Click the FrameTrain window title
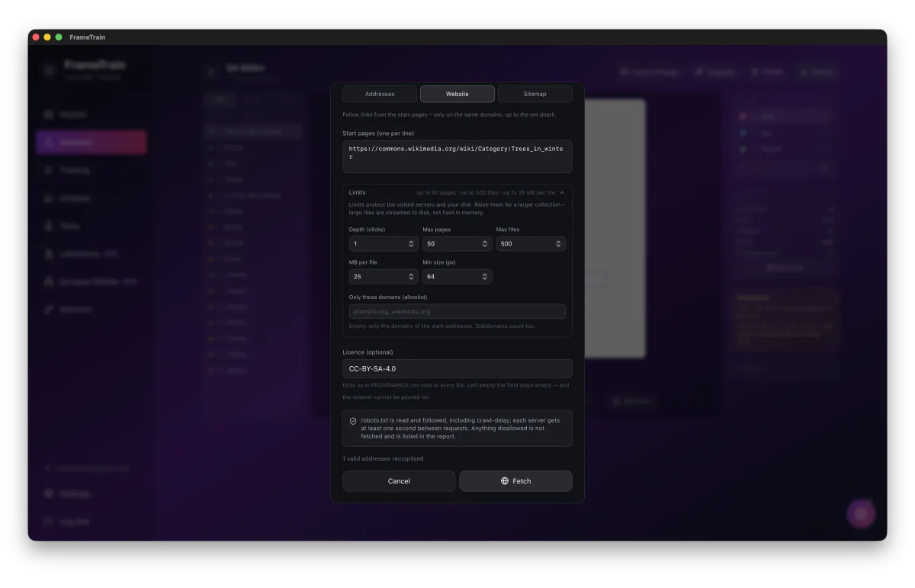This screenshot has width=915, height=588. tap(87, 37)
